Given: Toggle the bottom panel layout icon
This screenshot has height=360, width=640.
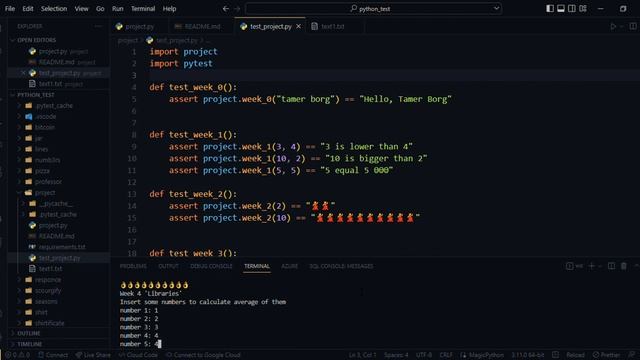Looking at the screenshot, I should (x=561, y=9).
